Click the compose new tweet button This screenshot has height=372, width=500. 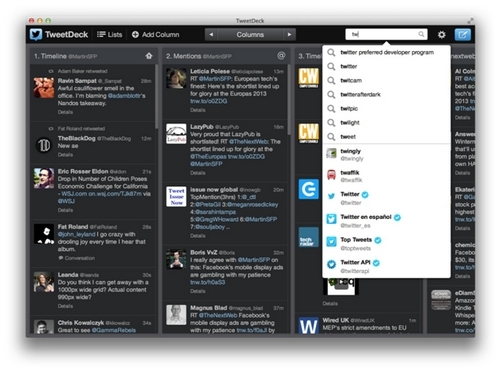463,34
